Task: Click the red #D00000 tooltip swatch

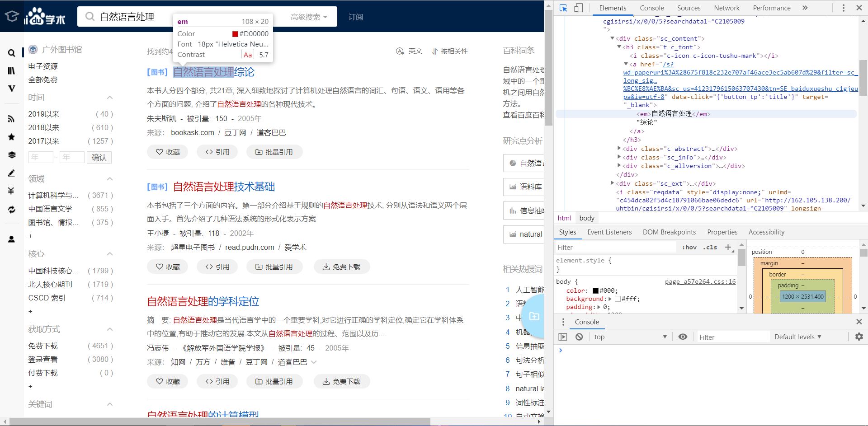Action: [x=235, y=34]
